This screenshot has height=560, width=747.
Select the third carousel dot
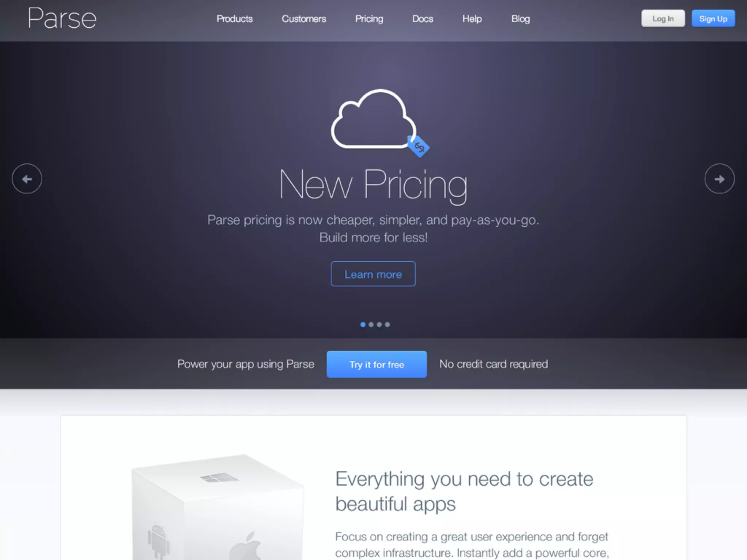coord(379,324)
